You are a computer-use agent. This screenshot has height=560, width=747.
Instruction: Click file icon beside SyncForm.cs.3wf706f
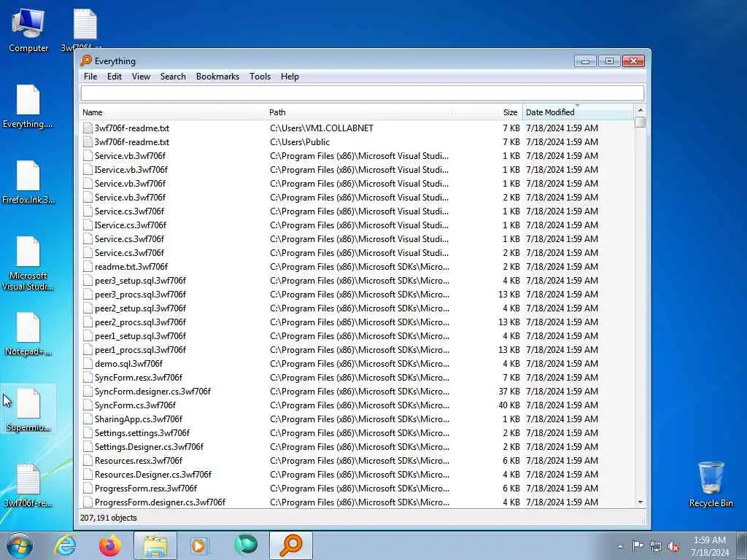(x=88, y=405)
